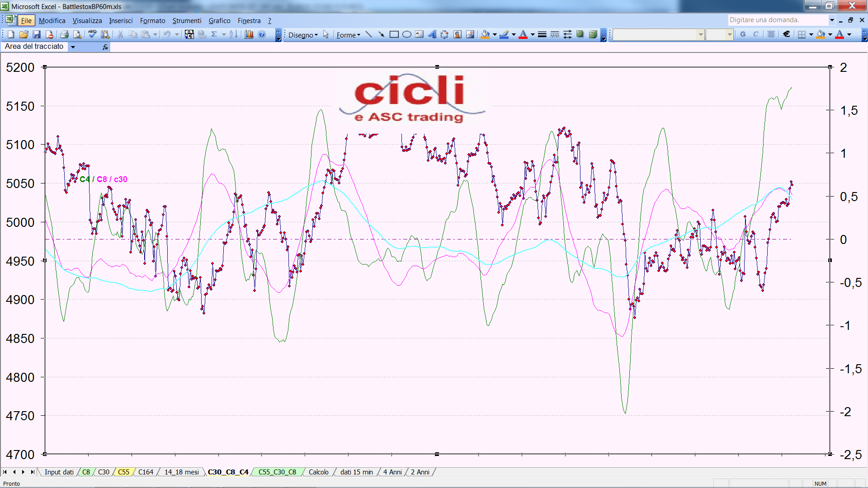Image resolution: width=868 pixels, height=488 pixels.
Task: Select the Arrow drawing tool
Action: (x=381, y=34)
